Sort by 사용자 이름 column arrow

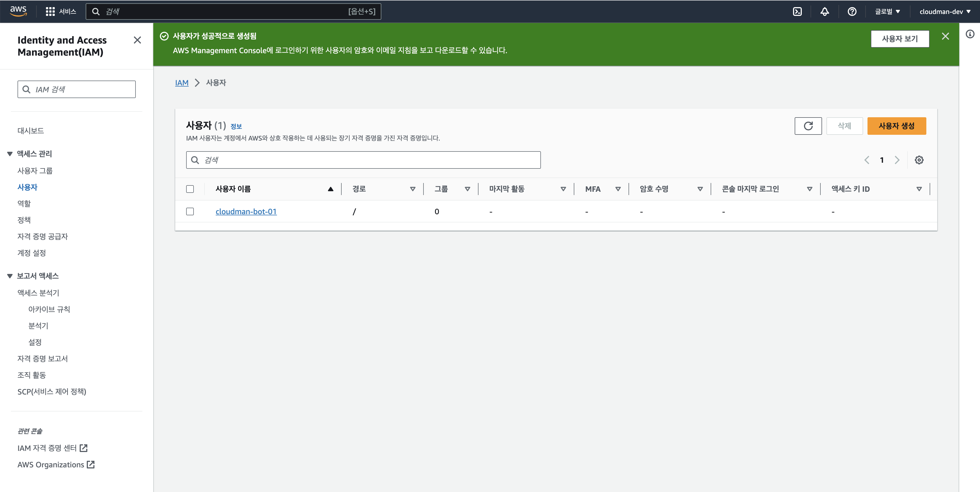[x=330, y=189]
